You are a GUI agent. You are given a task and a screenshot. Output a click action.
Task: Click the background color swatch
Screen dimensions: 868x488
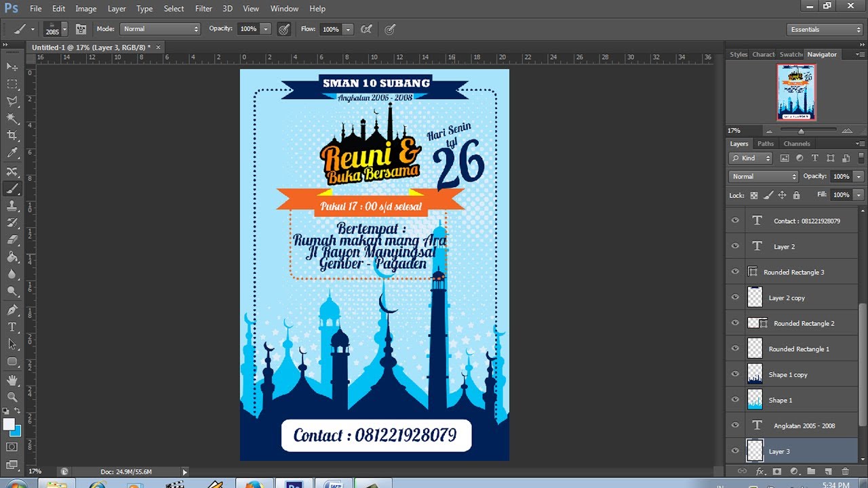click(x=16, y=431)
